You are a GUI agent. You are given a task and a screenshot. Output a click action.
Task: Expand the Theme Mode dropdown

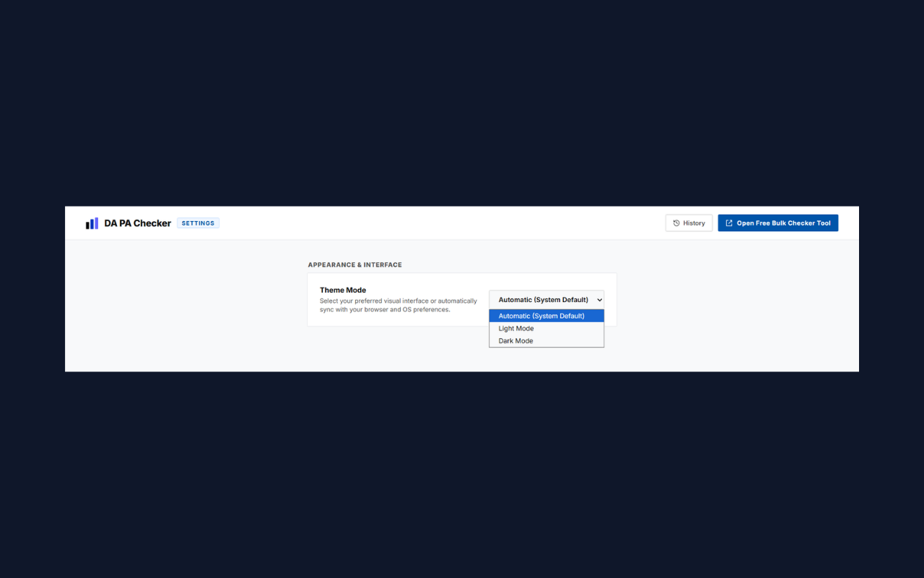(x=546, y=300)
